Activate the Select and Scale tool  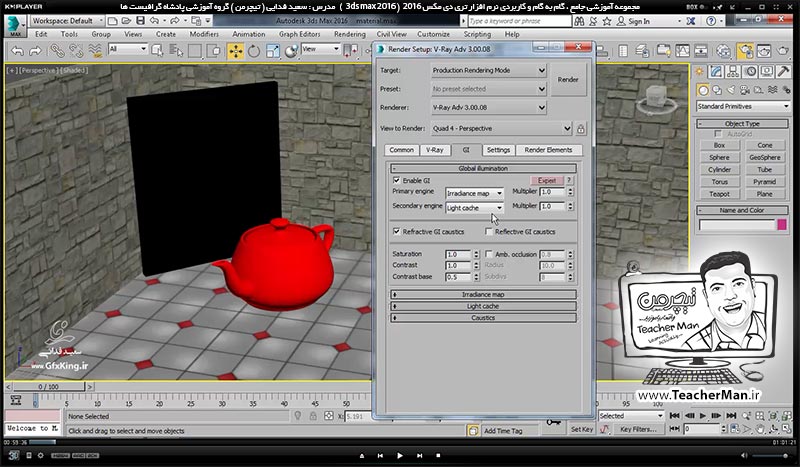272,51
